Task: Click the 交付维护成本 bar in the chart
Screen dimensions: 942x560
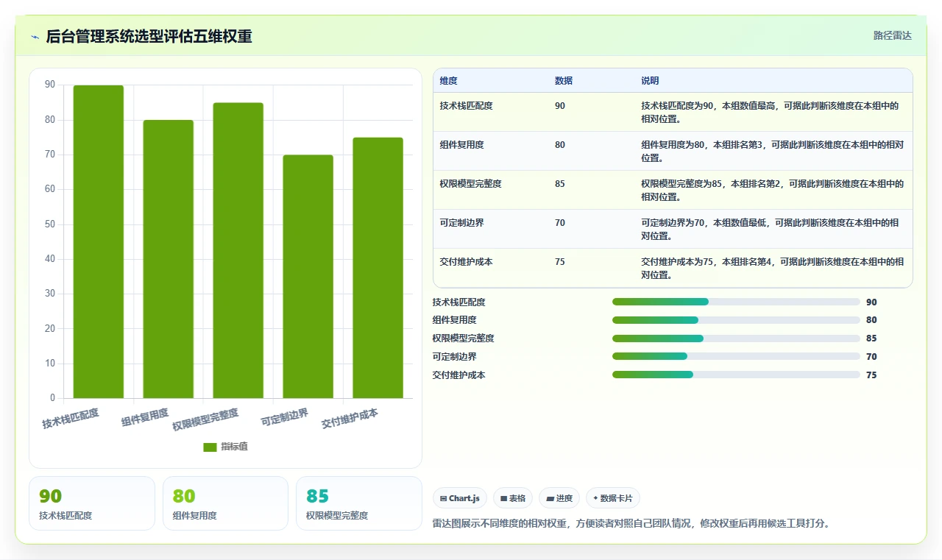Action: [x=378, y=268]
